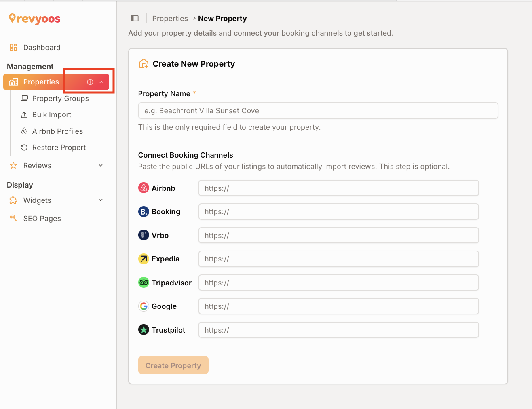Screen dimensions: 532x409
Task: Focus the Trustpilot URL field
Action: point(339,330)
